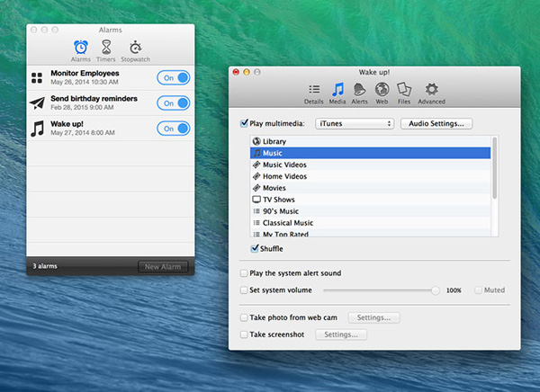Select the Movies row
The image size is (540, 392).
(x=370, y=188)
